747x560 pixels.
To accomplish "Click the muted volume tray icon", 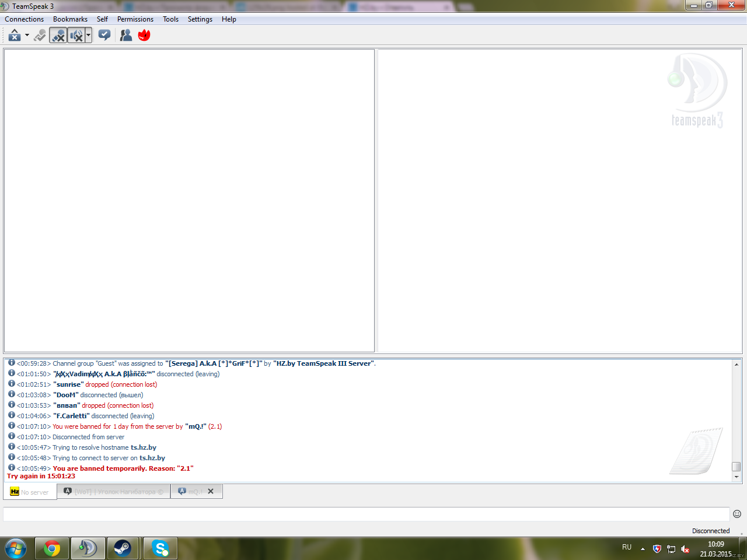I will (685, 548).
